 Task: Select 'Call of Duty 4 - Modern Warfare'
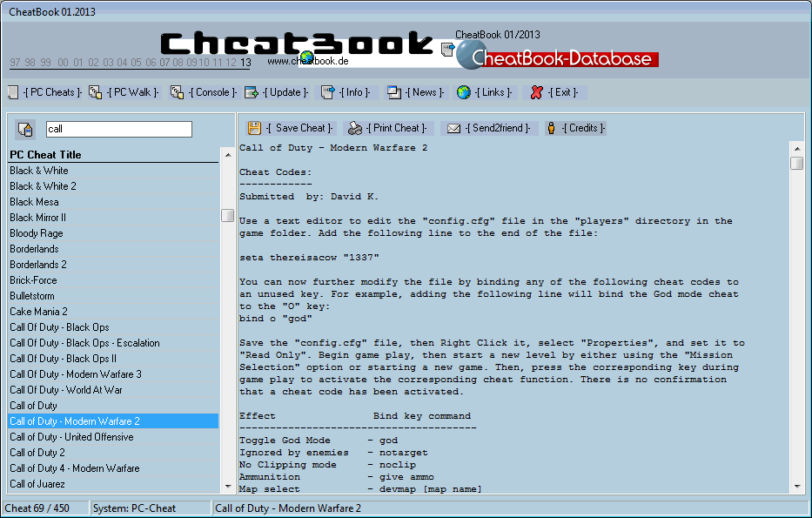[113, 468]
